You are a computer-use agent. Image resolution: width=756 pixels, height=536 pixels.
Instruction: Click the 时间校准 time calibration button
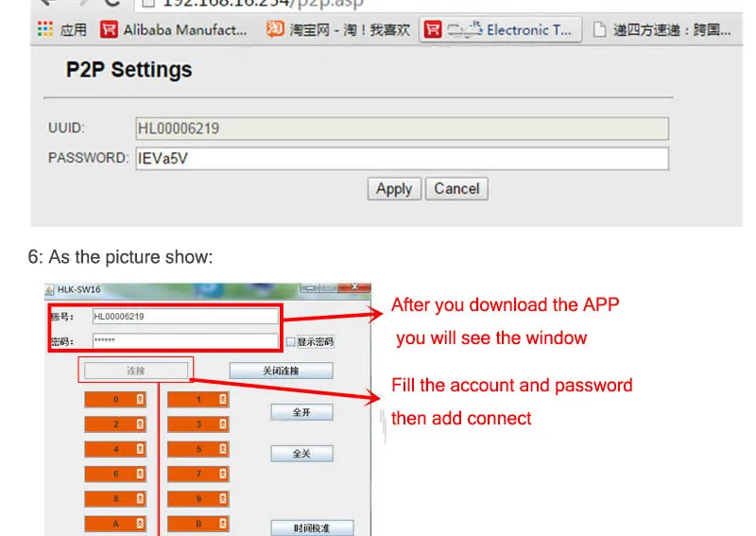click(x=312, y=527)
